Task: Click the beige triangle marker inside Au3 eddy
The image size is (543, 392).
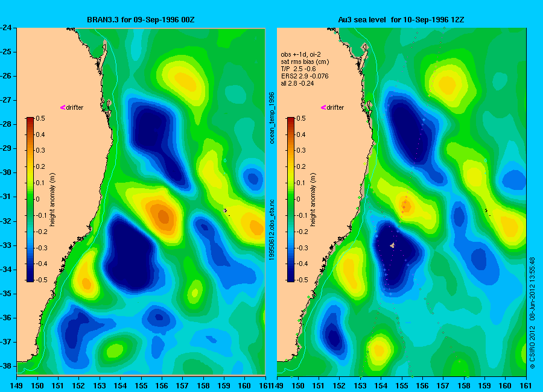Action: click(392, 245)
